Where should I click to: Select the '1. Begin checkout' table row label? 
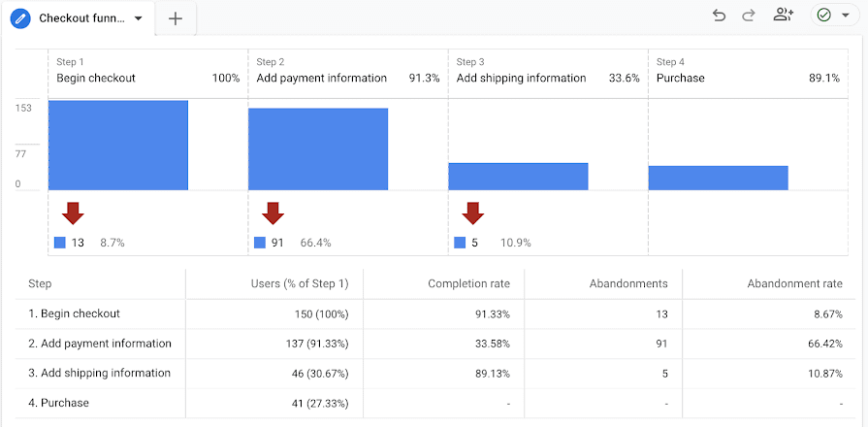pyautogui.click(x=74, y=313)
